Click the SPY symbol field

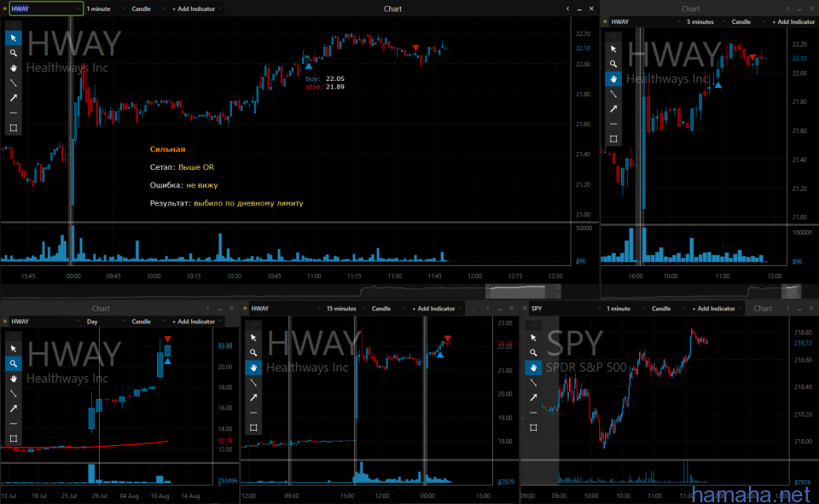click(565, 309)
